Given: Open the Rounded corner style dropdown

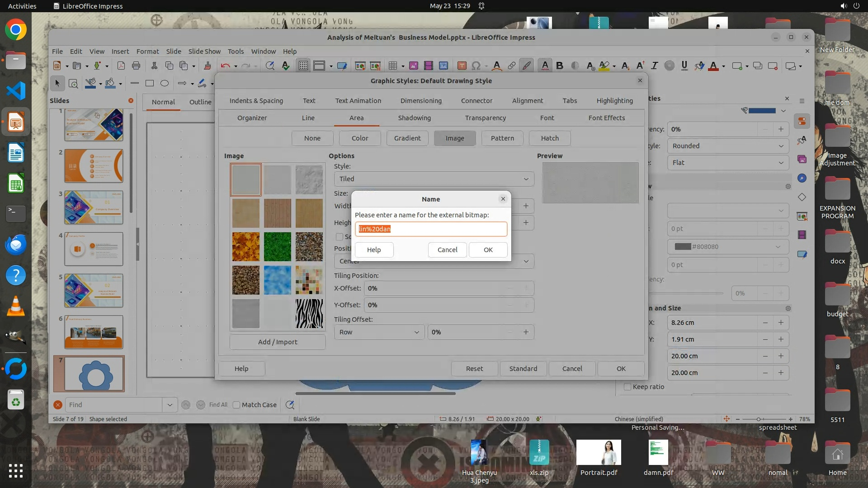Looking at the screenshot, I should tap(727, 146).
